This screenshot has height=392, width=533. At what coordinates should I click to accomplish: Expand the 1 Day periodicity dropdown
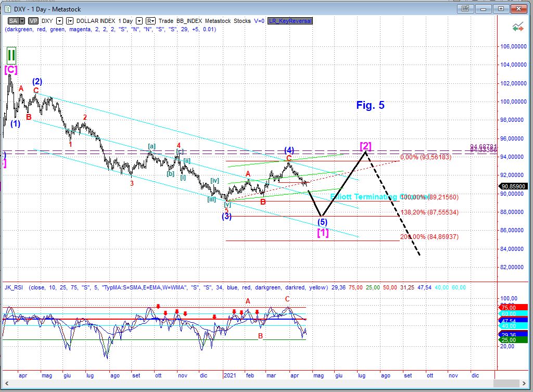coord(138,21)
